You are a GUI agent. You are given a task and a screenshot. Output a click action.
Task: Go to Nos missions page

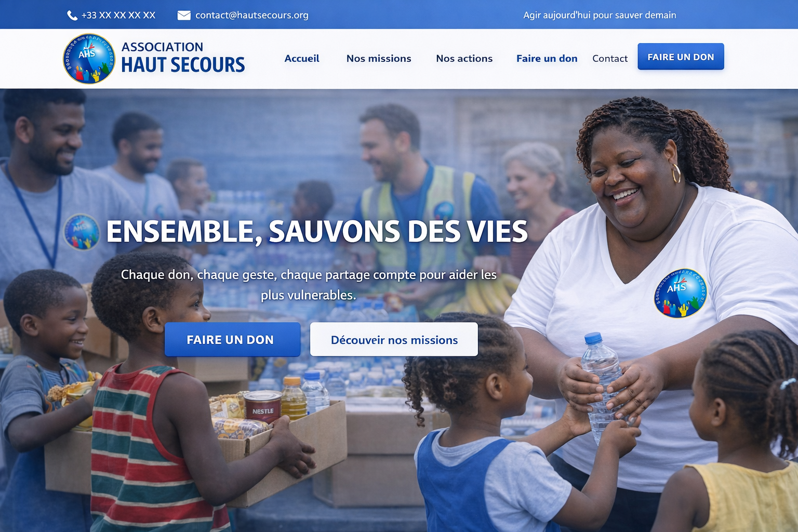(x=379, y=59)
